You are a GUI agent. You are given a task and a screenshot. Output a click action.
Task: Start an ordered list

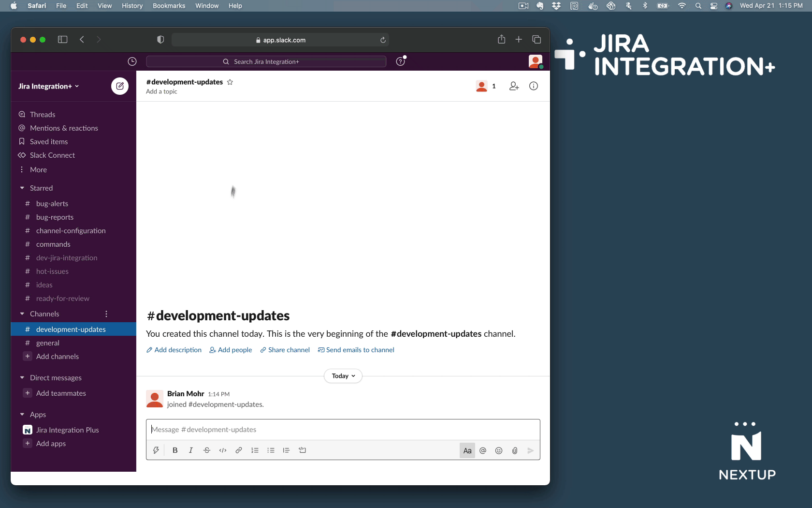pos(255,450)
